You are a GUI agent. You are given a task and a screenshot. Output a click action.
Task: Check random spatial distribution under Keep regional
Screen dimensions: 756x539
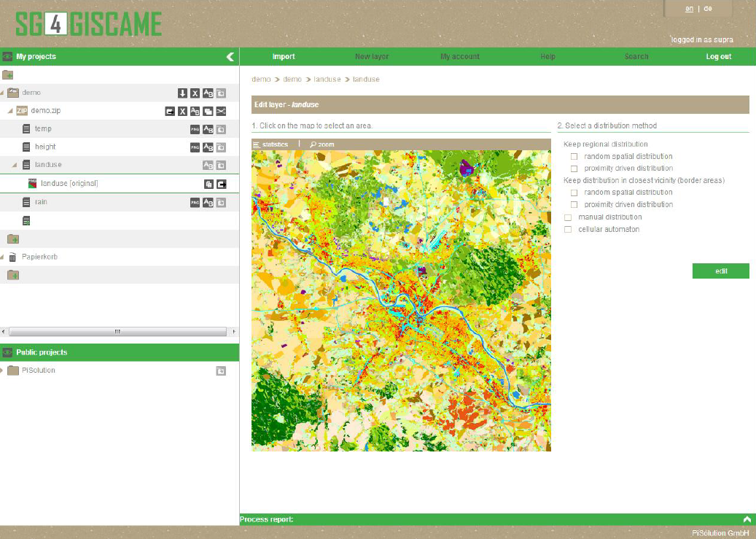(x=574, y=156)
